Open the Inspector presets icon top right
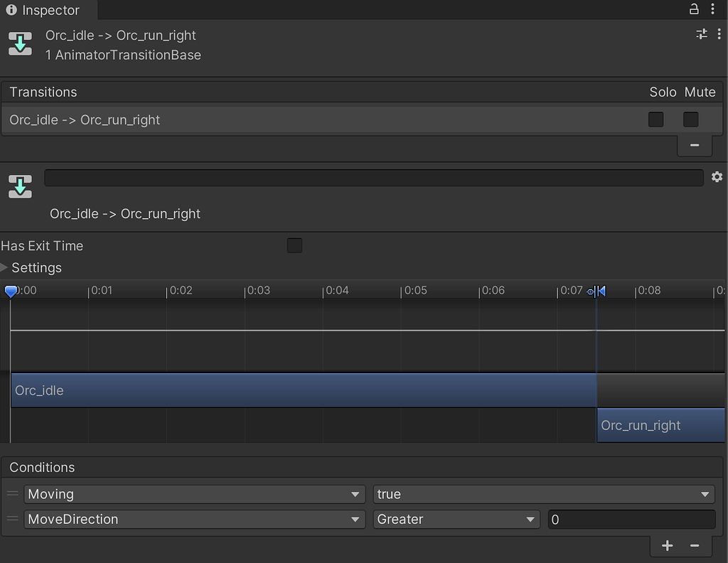 tap(701, 33)
